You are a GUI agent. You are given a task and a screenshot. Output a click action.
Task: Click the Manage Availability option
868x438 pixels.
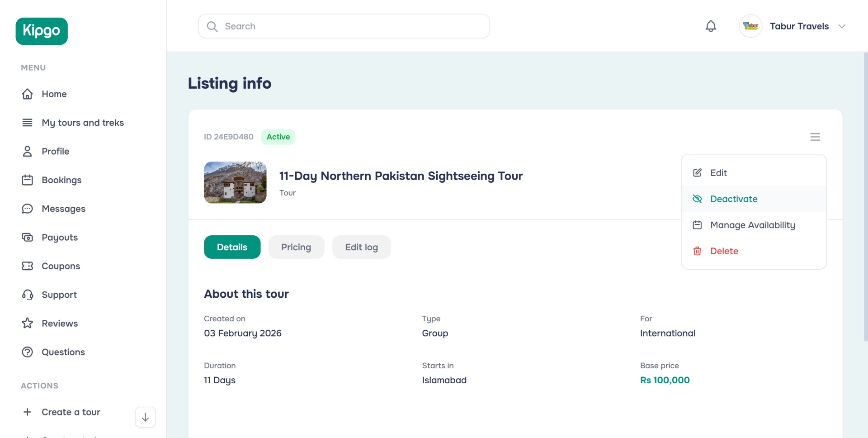pos(753,225)
